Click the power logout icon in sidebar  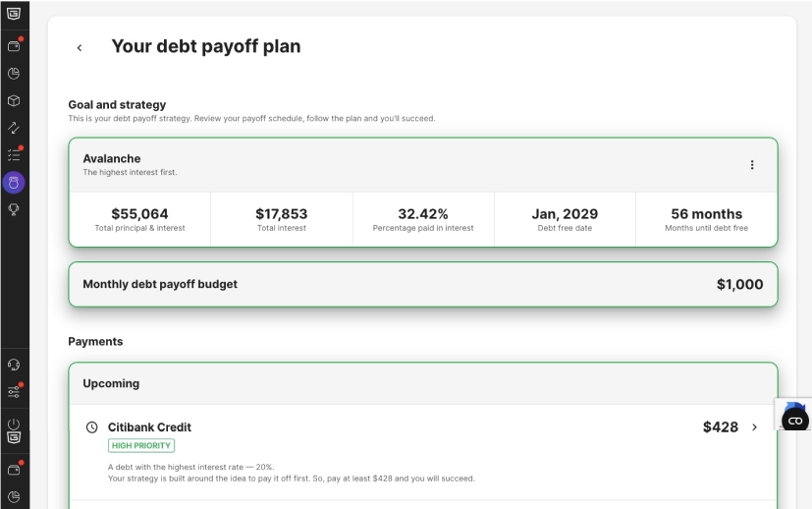coord(14,424)
